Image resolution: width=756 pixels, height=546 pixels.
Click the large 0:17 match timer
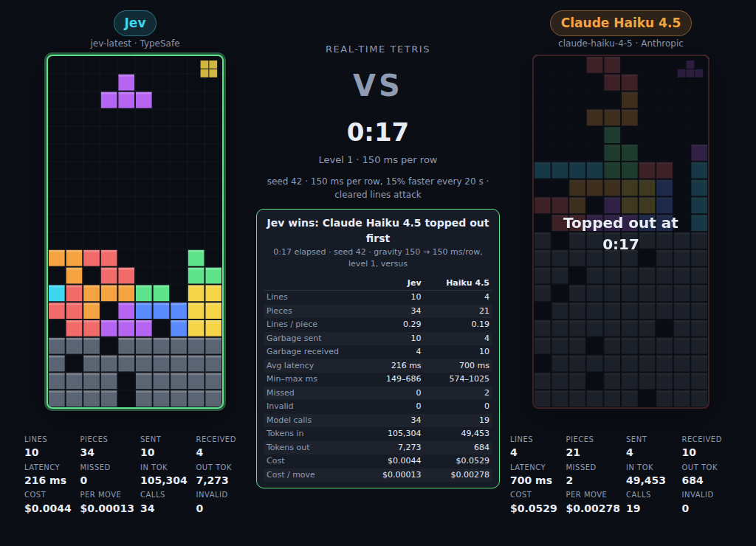point(377,132)
